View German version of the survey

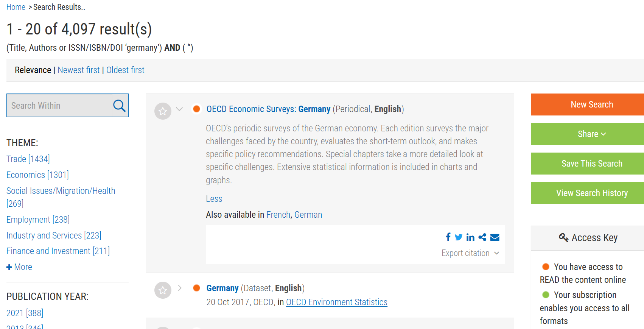point(308,215)
